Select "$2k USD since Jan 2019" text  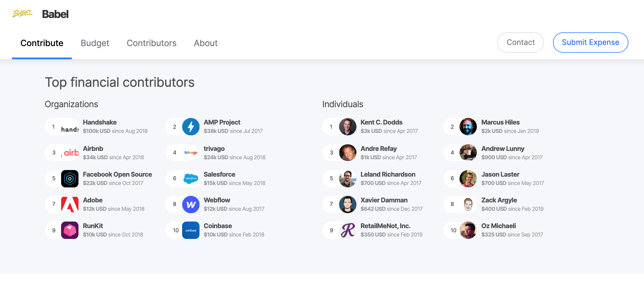[510, 131]
